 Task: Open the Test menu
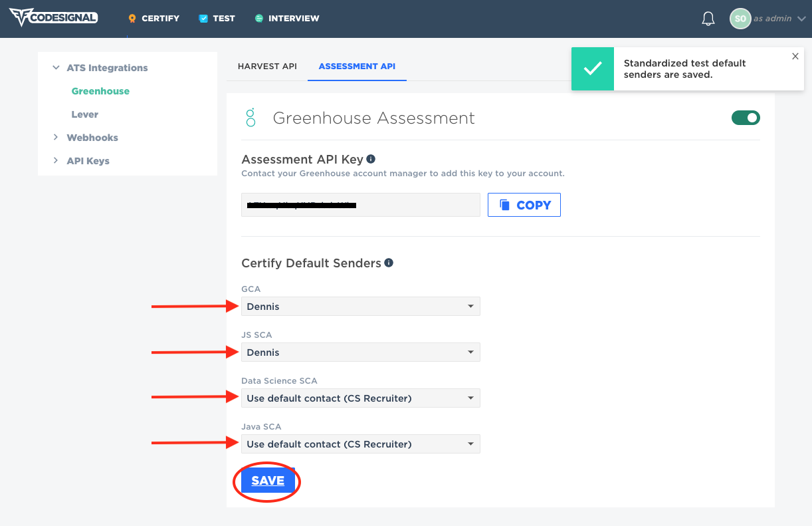(x=217, y=19)
